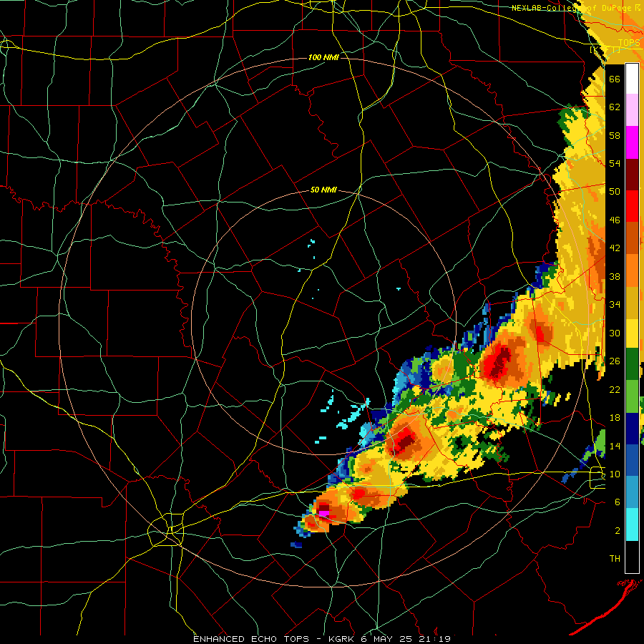The height and width of the screenshot is (644, 644).
Task: Click the dark red legend color segment
Action: tap(632, 174)
